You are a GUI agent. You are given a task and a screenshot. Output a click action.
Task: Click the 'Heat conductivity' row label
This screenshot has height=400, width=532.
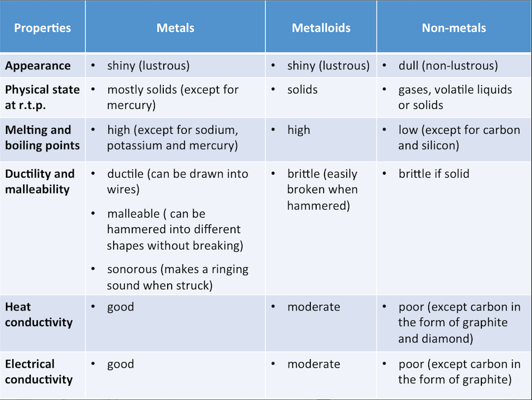point(39,314)
